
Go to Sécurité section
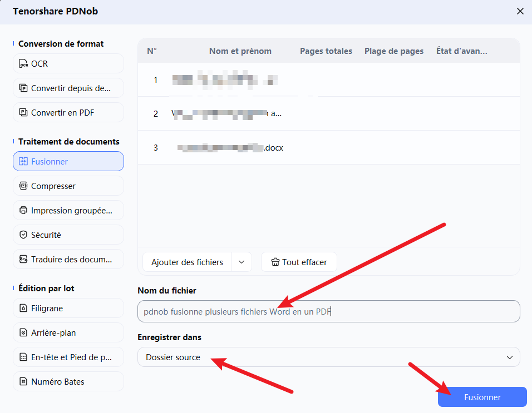click(68, 235)
